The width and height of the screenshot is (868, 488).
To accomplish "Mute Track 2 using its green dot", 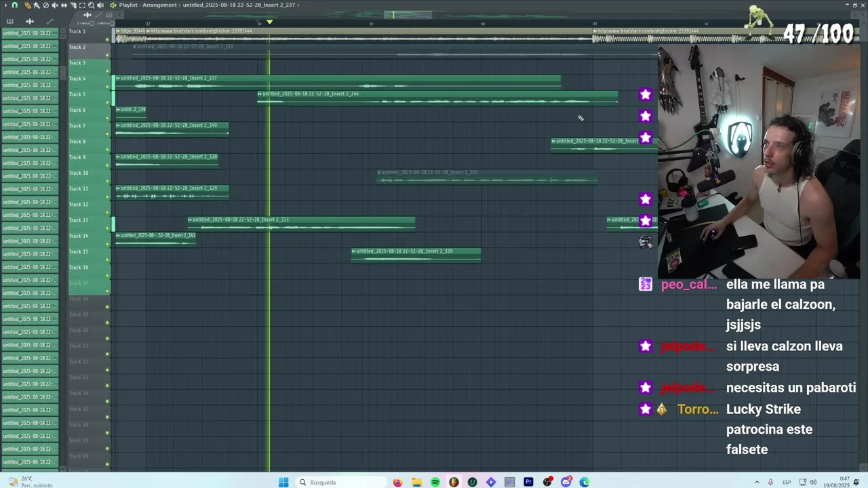I will point(107,56).
